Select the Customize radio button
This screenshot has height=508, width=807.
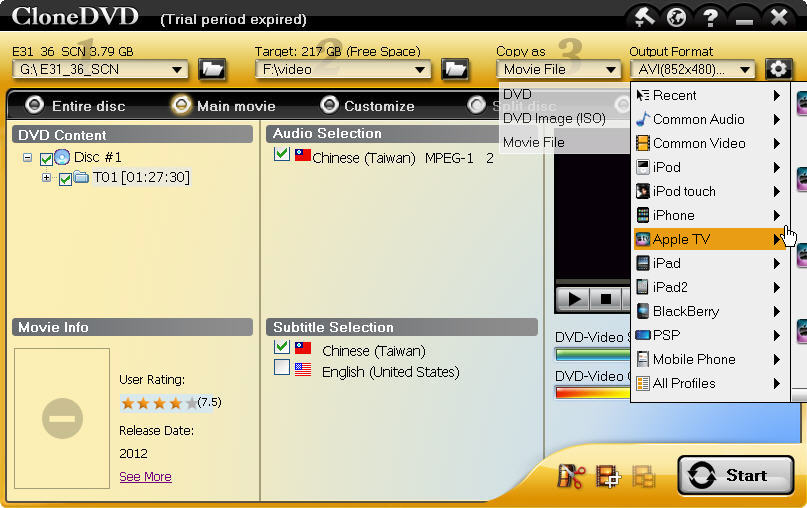(x=329, y=105)
